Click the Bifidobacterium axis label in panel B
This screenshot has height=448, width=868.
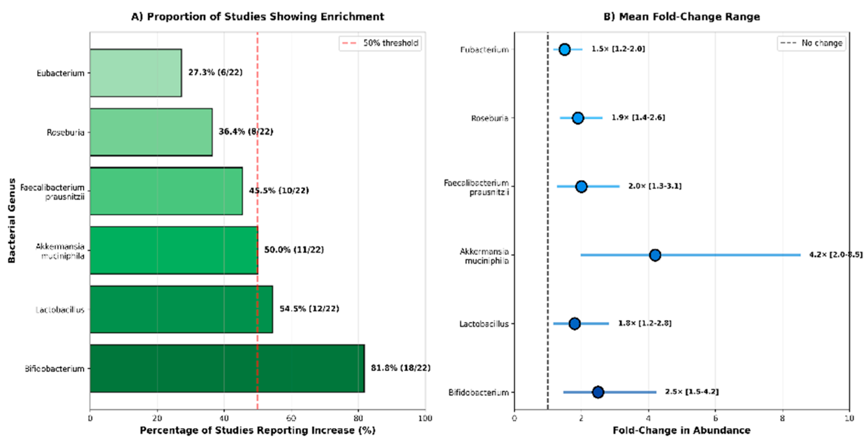click(478, 392)
